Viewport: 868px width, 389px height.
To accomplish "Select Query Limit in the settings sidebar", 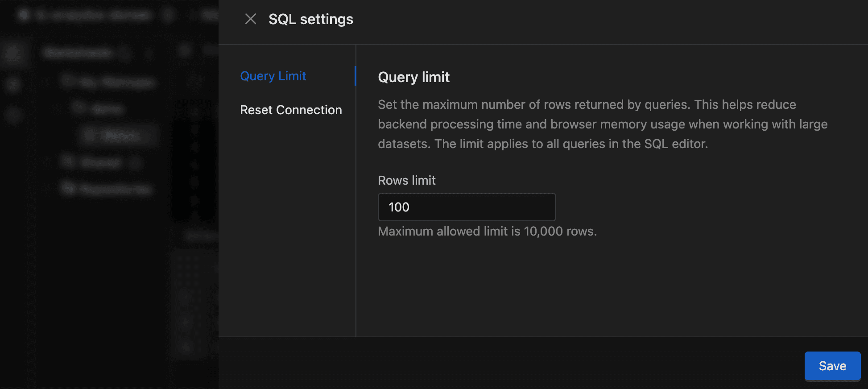I will coord(273,76).
